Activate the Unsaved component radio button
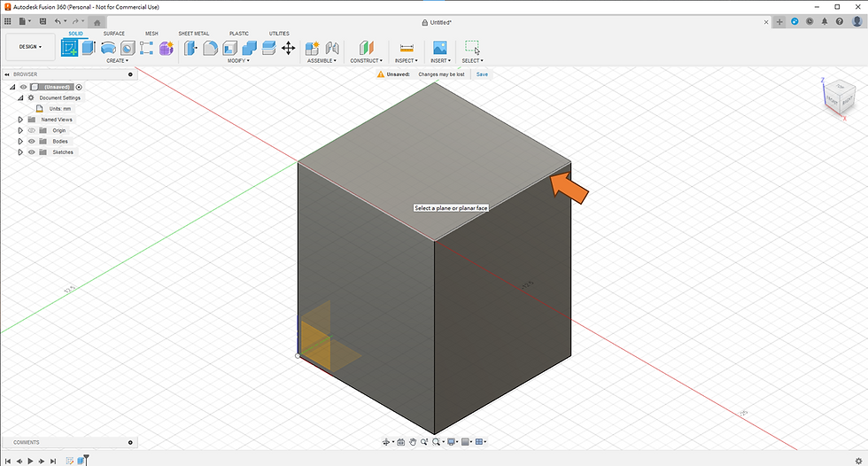The image size is (868, 466). click(x=79, y=87)
